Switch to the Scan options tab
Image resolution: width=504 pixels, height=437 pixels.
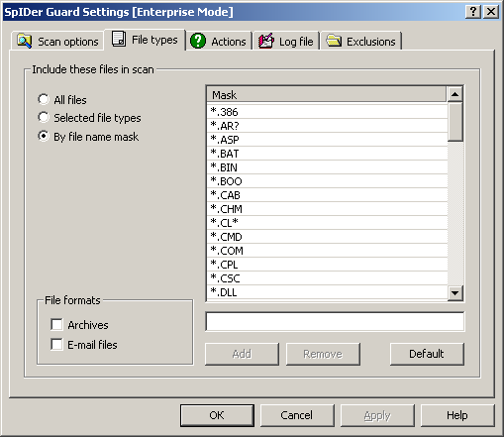coord(57,42)
